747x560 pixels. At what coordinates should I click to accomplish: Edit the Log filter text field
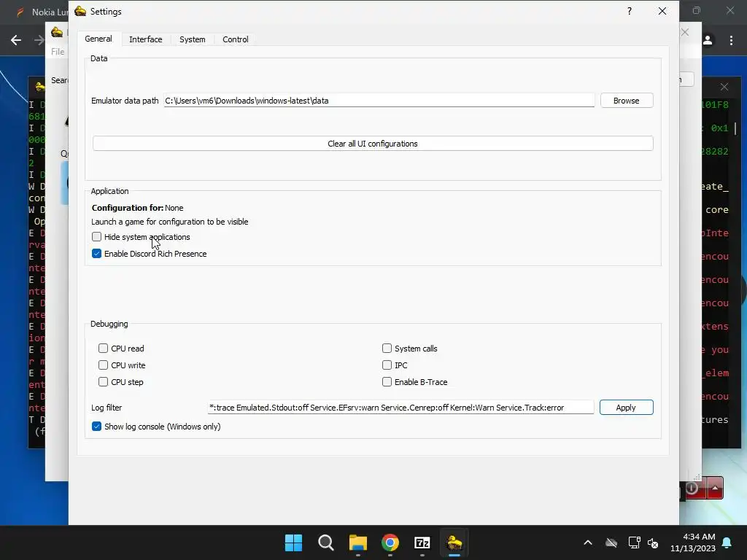point(400,408)
